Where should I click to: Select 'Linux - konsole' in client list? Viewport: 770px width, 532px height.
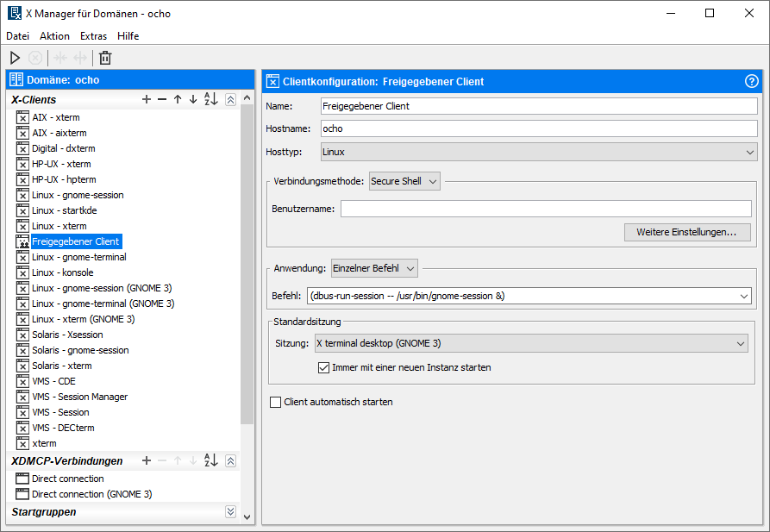pyautogui.click(x=62, y=272)
